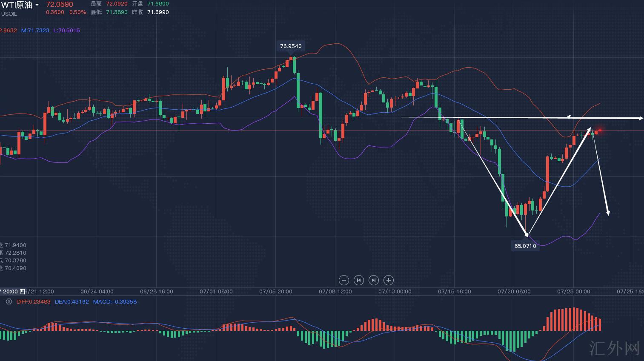Click the 07/05 20:00 time axis label

(275, 292)
